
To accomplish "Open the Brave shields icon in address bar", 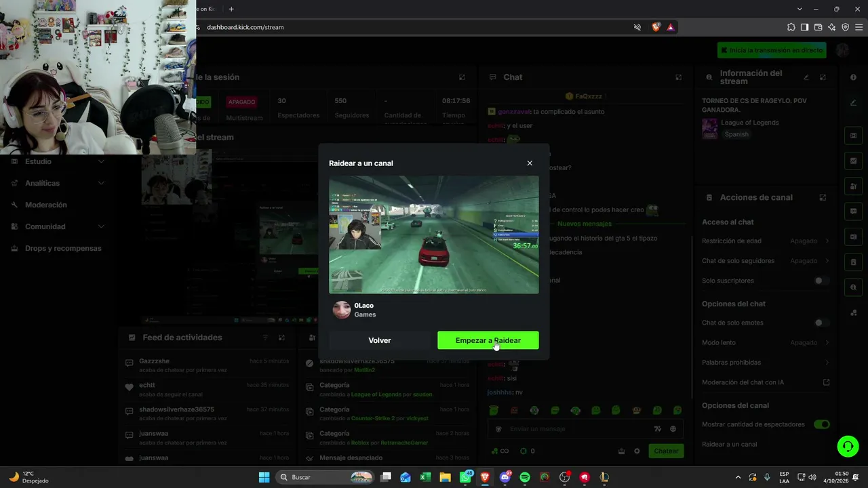I will point(656,27).
